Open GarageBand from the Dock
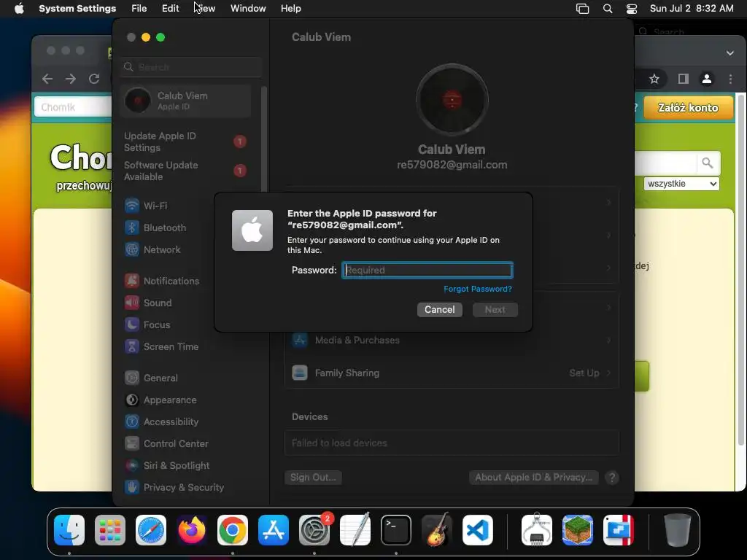The width and height of the screenshot is (747, 560). pyautogui.click(x=437, y=530)
